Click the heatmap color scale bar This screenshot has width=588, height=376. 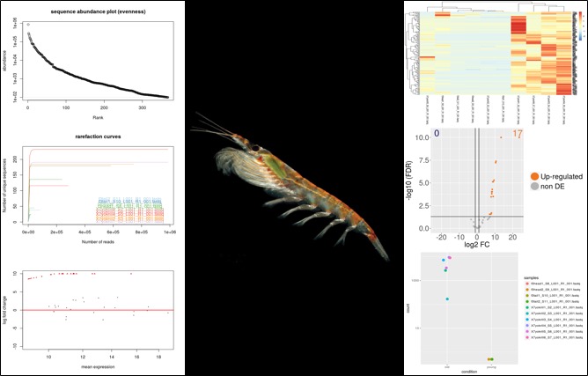(x=581, y=26)
